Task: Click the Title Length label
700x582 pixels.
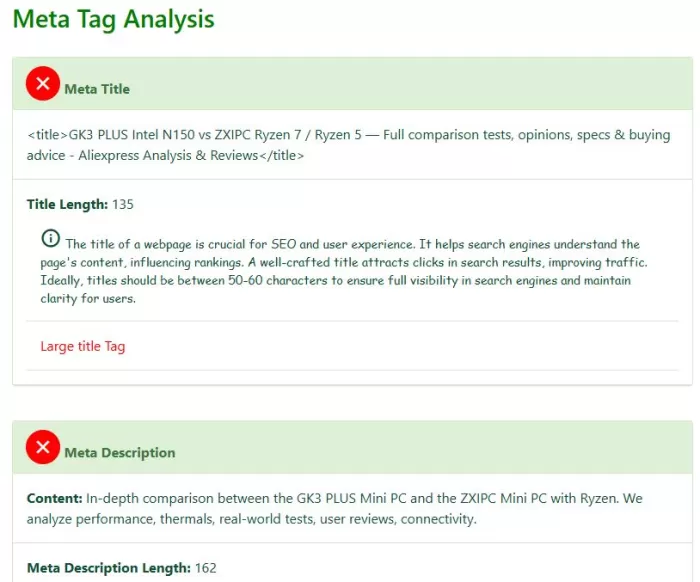Action: coord(67,204)
